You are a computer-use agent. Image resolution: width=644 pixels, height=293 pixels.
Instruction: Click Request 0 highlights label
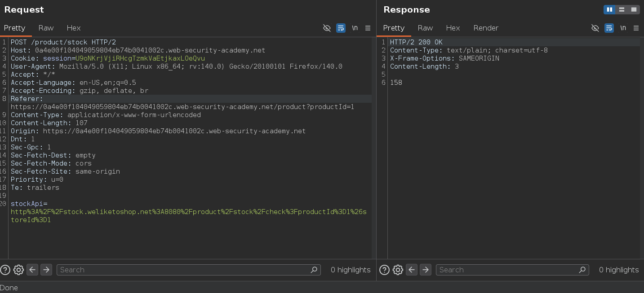(x=351, y=270)
